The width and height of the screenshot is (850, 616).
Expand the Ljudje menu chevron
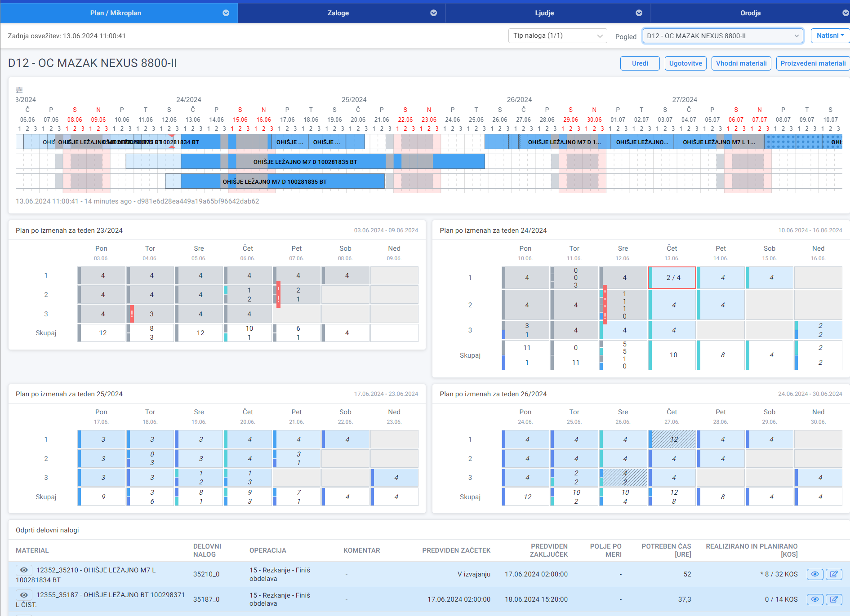tap(639, 13)
